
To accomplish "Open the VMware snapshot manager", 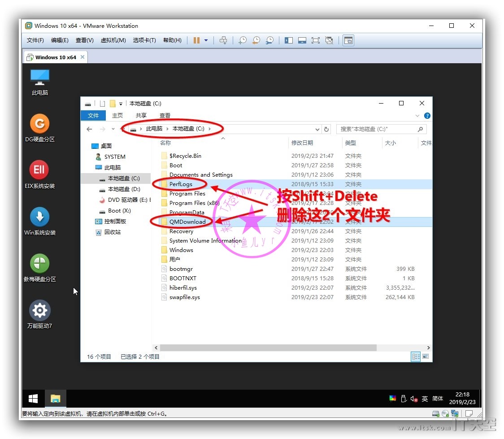I will tap(269, 40).
